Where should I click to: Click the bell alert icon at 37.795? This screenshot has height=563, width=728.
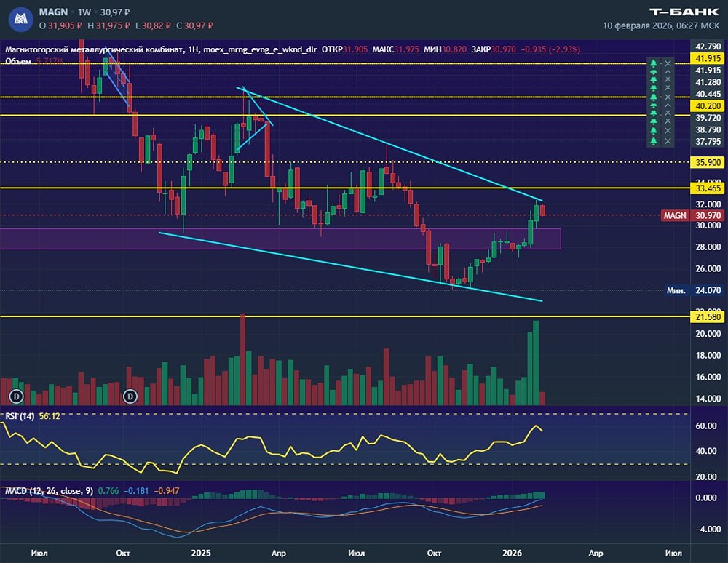pos(653,141)
